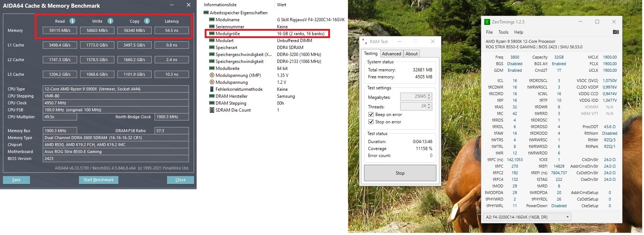Viewport: 644px width, 235px height.
Task: Toggle the Stop on error checkbox
Action: [371, 122]
